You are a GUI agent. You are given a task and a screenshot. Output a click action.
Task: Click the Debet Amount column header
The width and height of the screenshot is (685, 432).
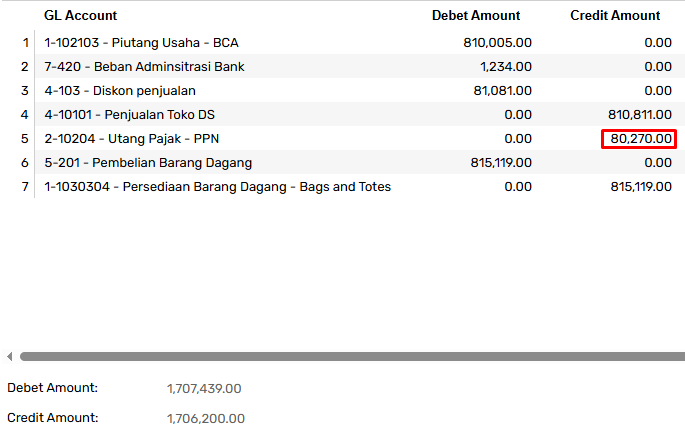coord(476,15)
